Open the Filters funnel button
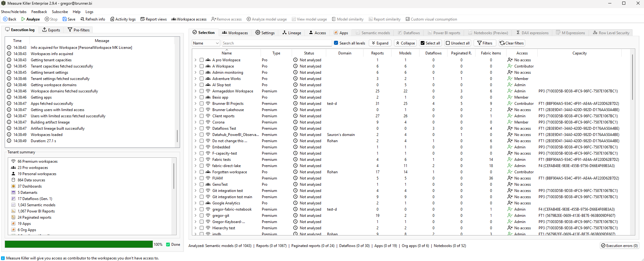The image size is (644, 261). pyautogui.click(x=484, y=43)
